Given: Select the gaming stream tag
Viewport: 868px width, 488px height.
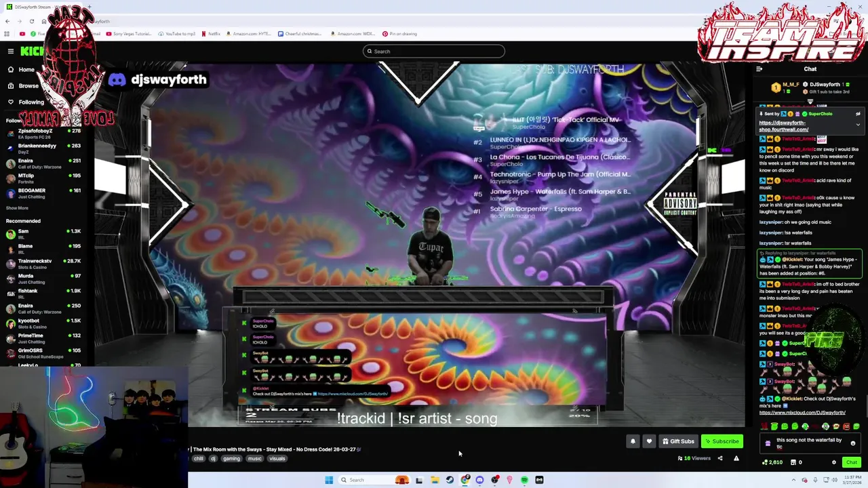Looking at the screenshot, I should (x=231, y=459).
